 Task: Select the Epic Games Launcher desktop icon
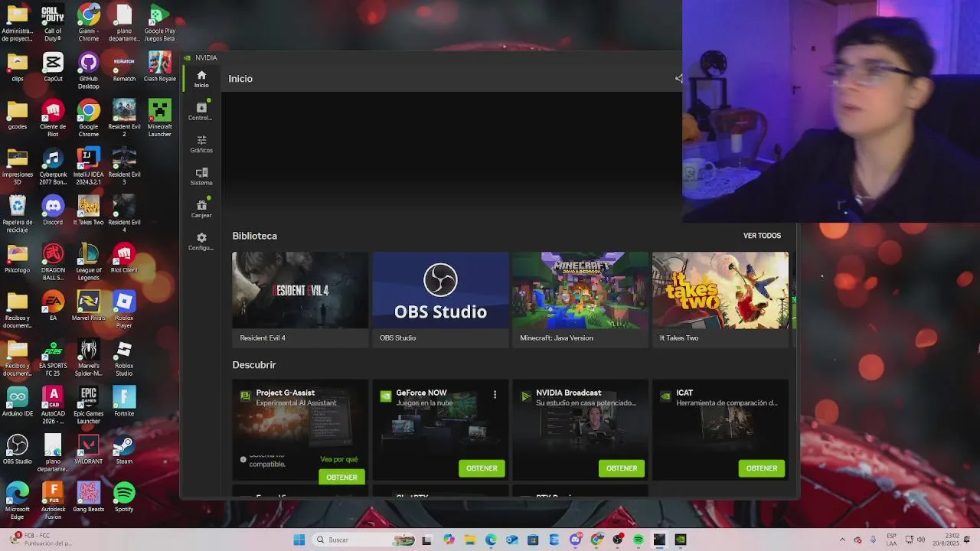(89, 406)
